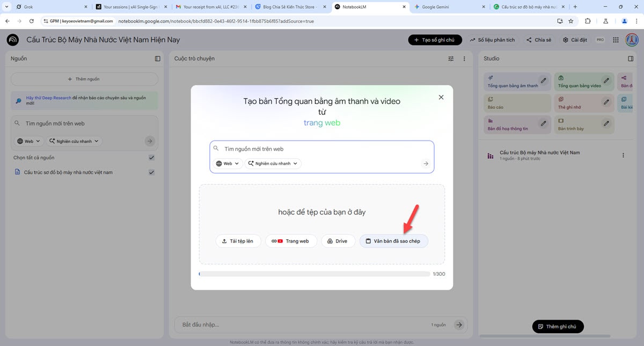This screenshot has height=346, width=644.
Task: Open 'Cài đặt' settings menu
Action: click(574, 40)
